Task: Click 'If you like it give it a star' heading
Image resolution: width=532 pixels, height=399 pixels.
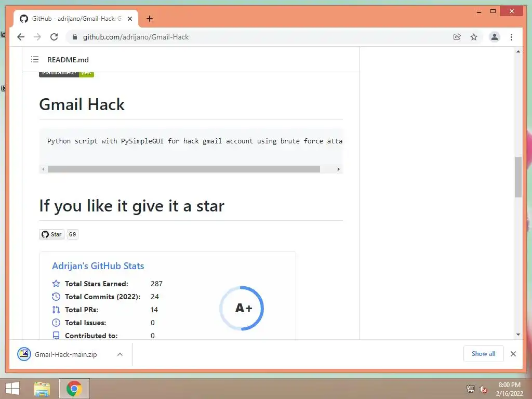Action: coord(131,206)
